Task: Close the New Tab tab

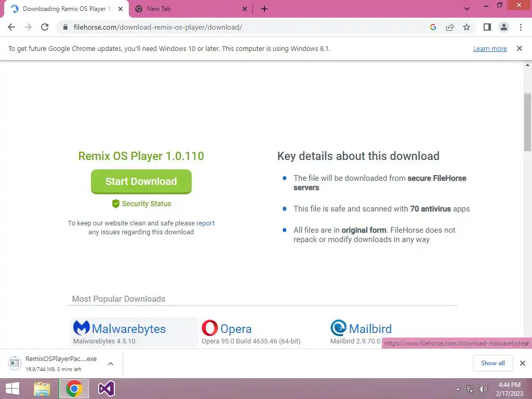Action: coord(245,9)
